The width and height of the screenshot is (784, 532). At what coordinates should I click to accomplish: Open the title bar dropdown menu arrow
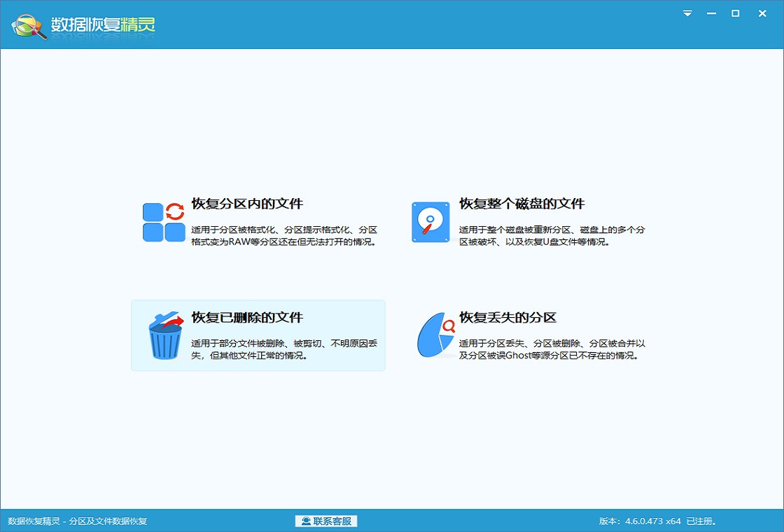[x=687, y=13]
